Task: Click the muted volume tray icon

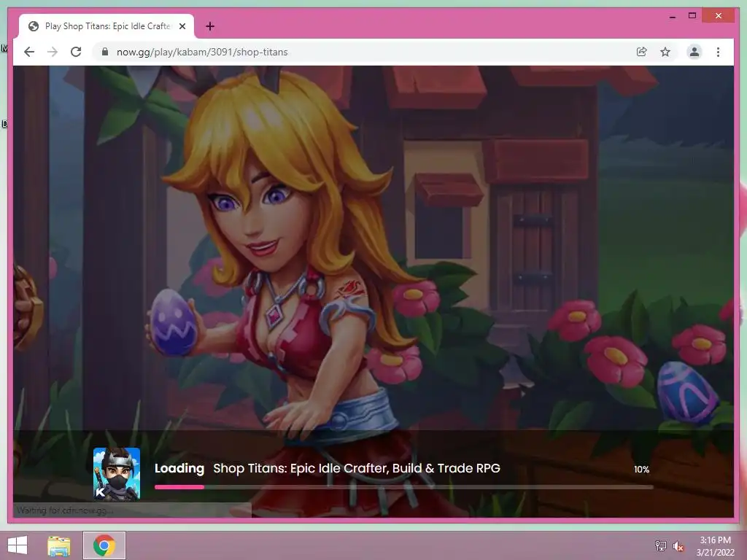Action: click(678, 546)
